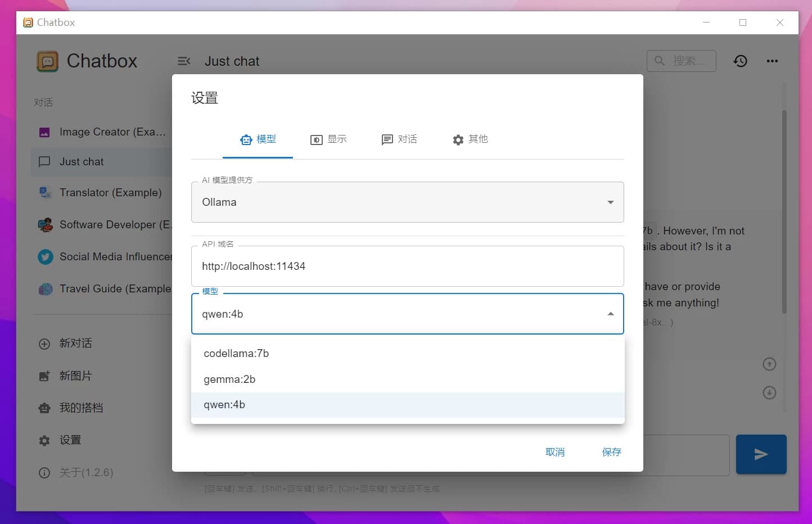
Task: Click the search magnifier icon
Action: [x=660, y=61]
